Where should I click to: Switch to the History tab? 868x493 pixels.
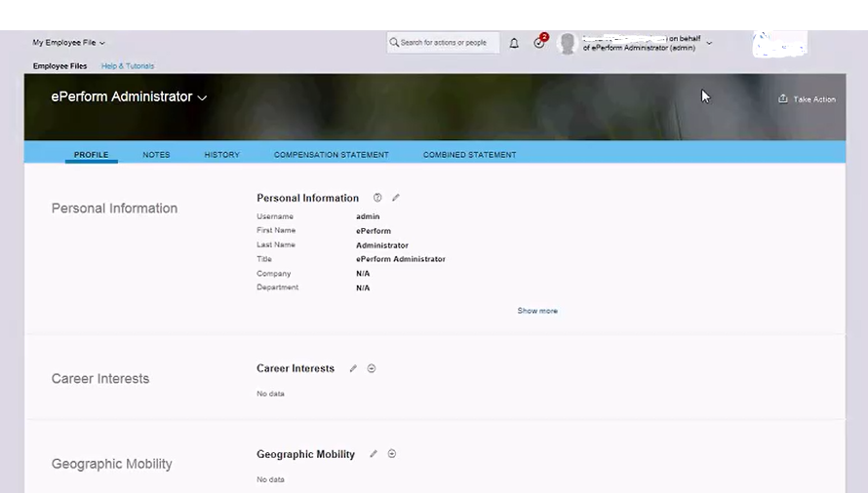222,155
